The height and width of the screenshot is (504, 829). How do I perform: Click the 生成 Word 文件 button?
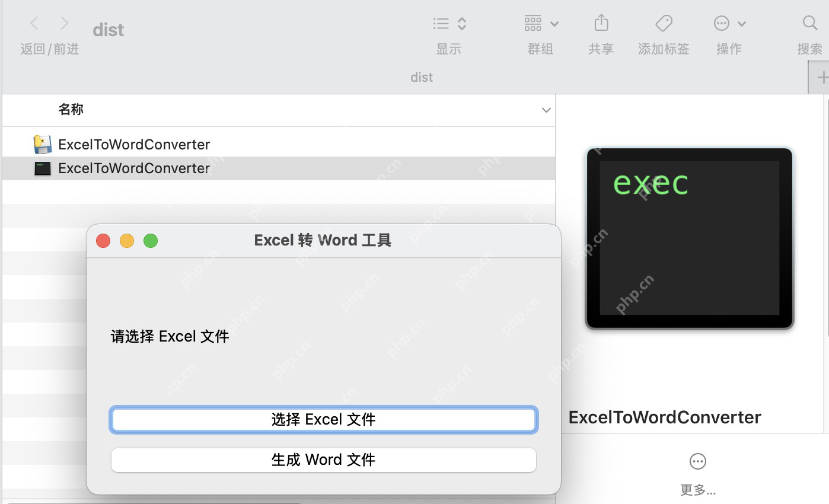324,460
